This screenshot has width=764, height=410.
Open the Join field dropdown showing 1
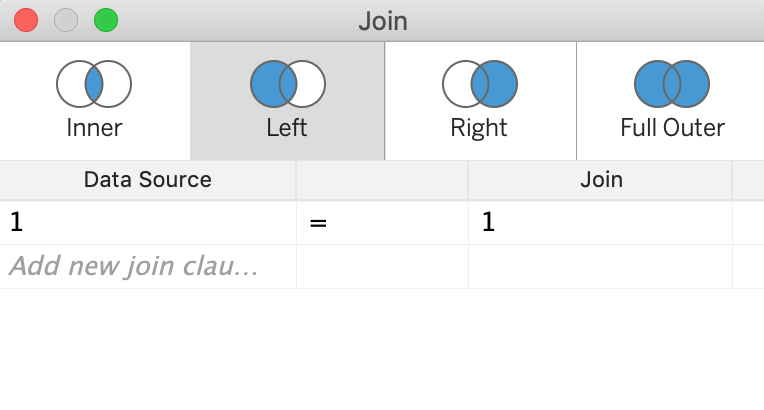pyautogui.click(x=600, y=223)
